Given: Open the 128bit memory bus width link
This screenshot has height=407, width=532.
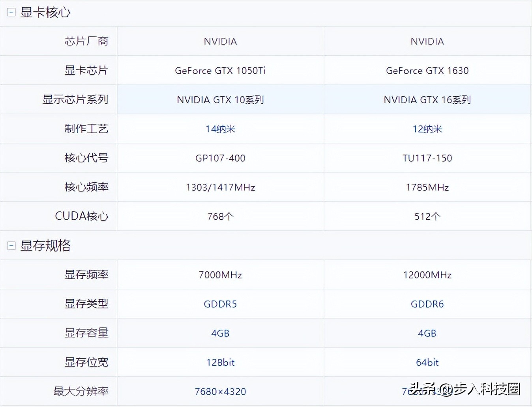Looking at the screenshot, I should point(220,362).
